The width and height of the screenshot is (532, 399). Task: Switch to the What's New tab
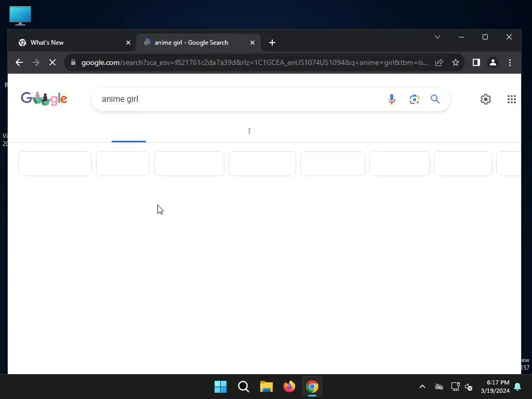click(72, 43)
